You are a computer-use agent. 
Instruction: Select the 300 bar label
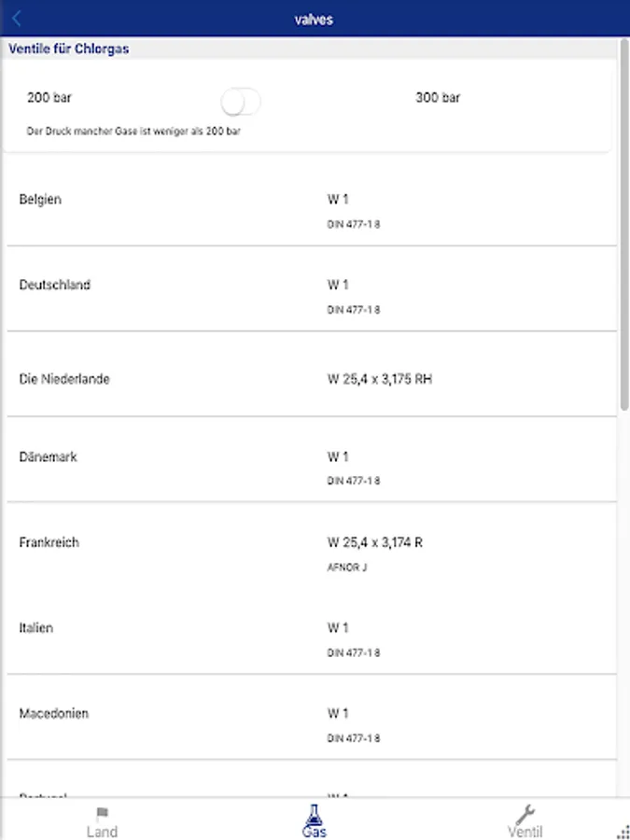438,97
